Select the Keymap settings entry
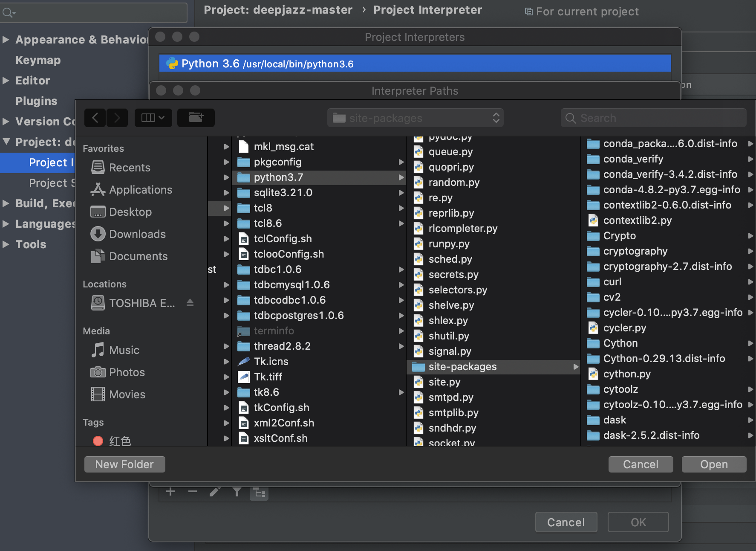This screenshot has height=551, width=756. (38, 60)
